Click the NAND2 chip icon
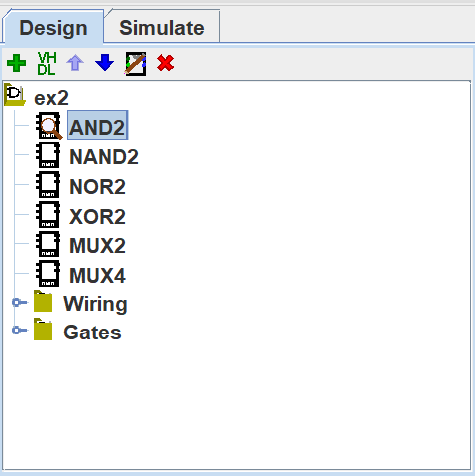 coord(48,155)
